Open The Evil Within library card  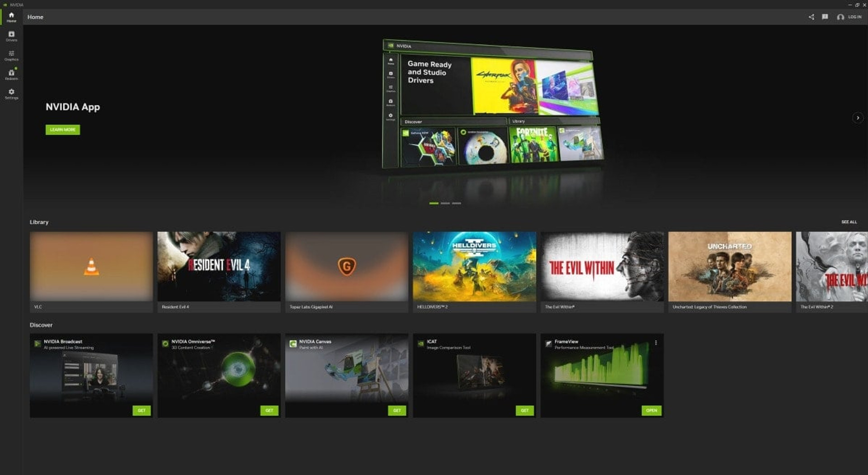[x=602, y=272]
